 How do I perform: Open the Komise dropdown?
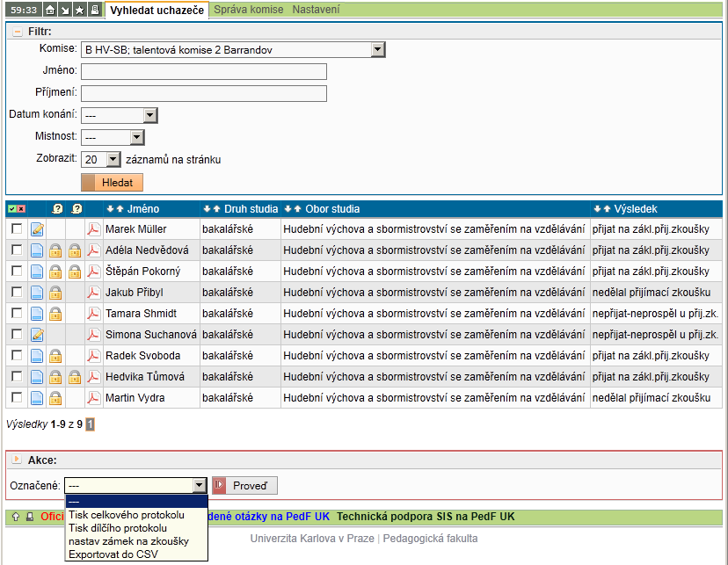[x=378, y=50]
